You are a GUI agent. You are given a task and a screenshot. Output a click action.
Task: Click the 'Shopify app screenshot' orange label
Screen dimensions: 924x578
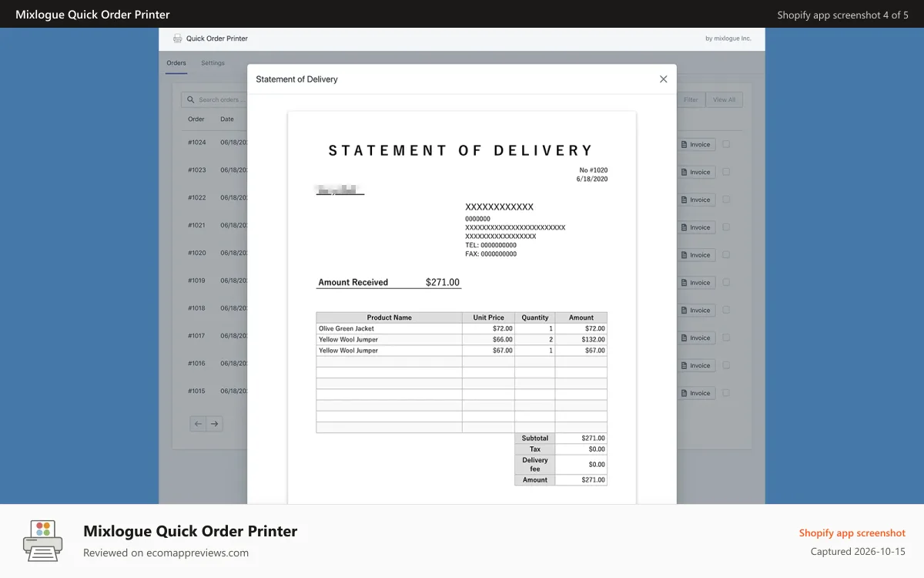[x=852, y=533]
